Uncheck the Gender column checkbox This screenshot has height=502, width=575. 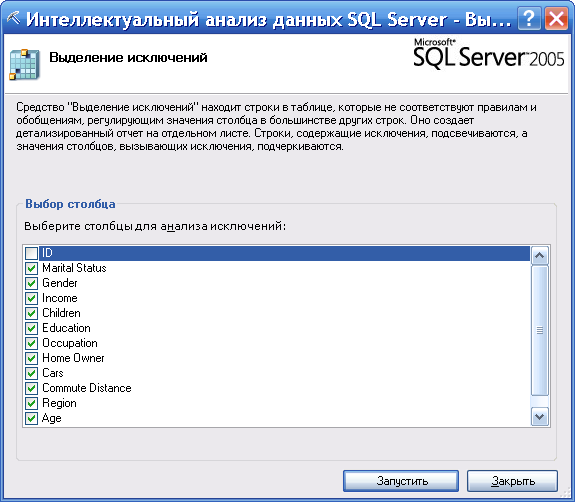pyautogui.click(x=32, y=283)
